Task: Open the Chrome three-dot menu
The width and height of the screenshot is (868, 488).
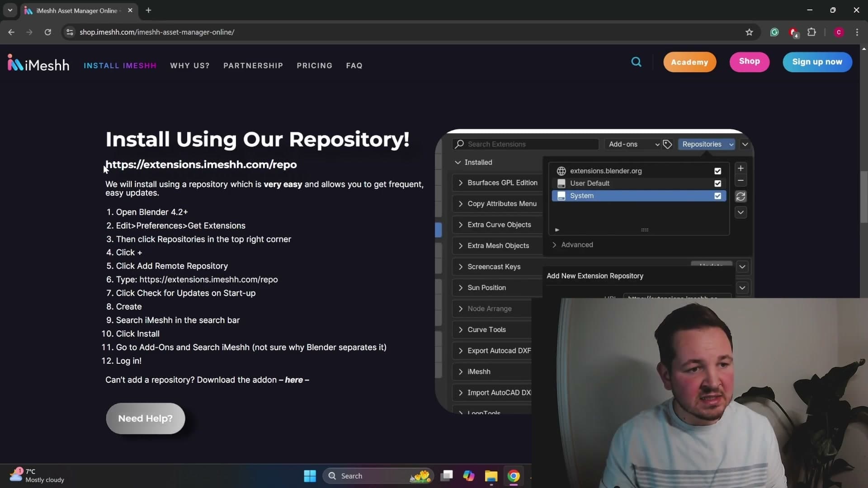Action: 857,32
